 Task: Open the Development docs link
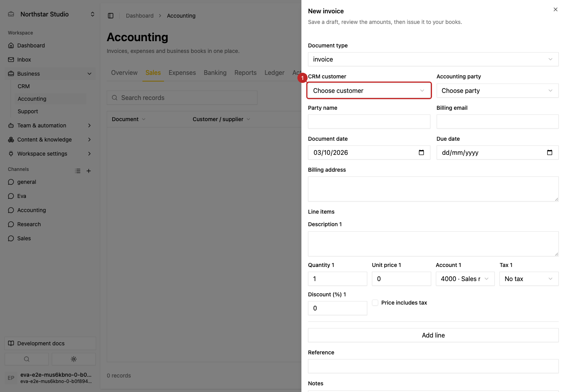click(x=50, y=343)
